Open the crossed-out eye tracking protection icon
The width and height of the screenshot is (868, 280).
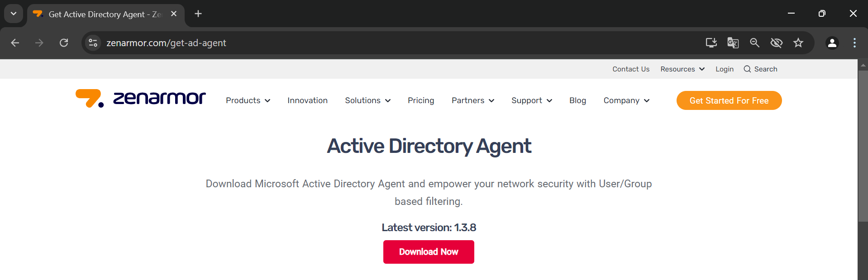coord(777,43)
